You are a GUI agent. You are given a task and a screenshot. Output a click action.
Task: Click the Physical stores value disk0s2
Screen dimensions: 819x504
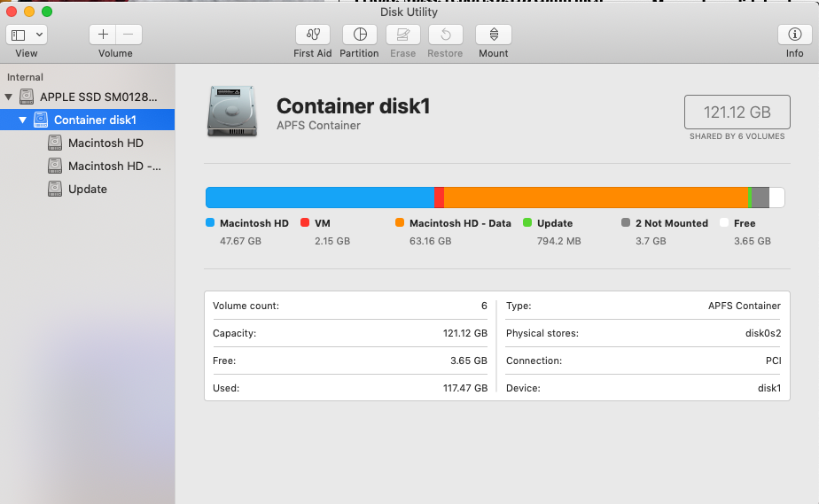(763, 333)
